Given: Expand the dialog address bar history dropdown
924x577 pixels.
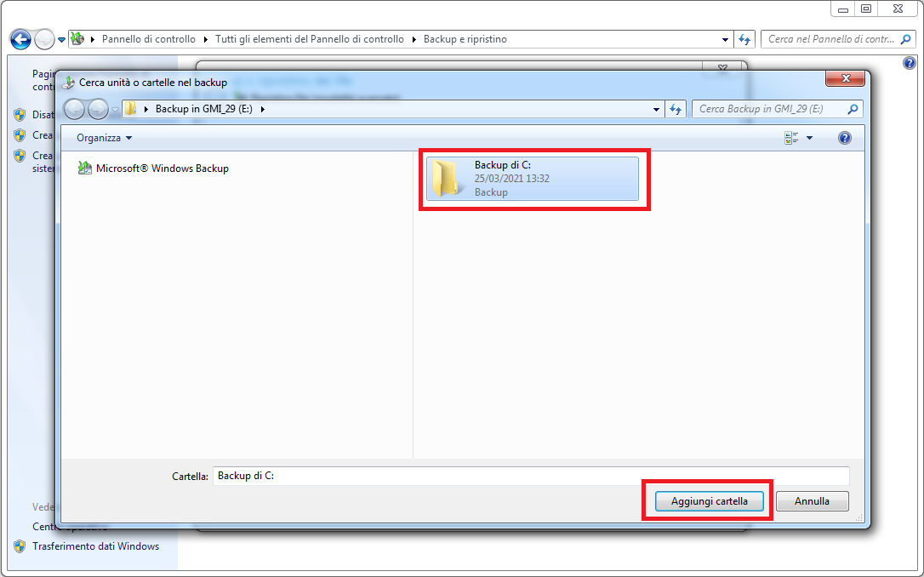Looking at the screenshot, I should pos(656,109).
